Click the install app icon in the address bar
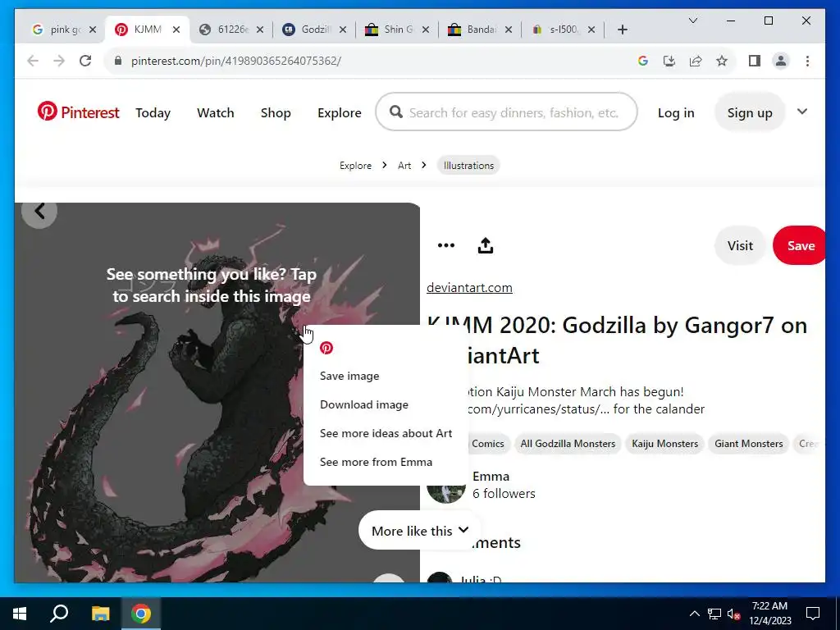 [669, 61]
